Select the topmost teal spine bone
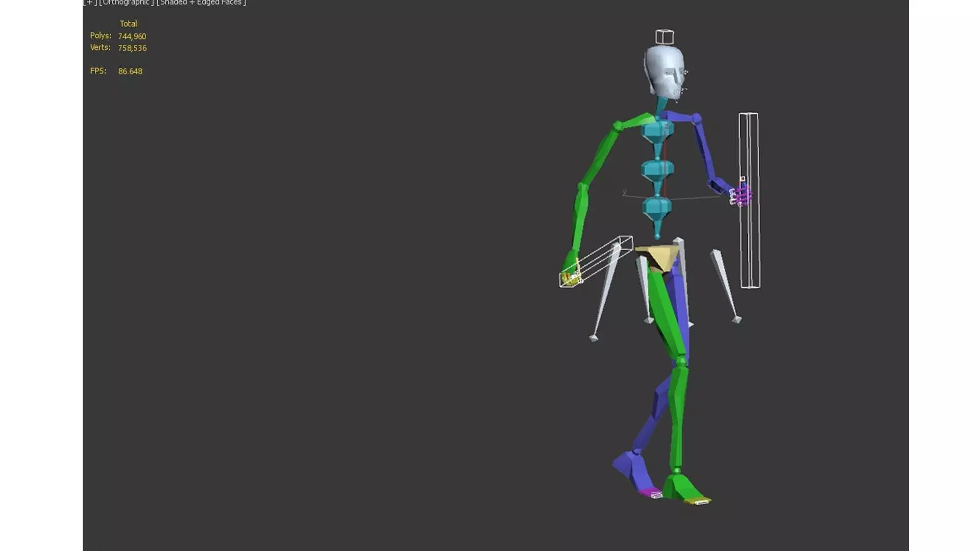This screenshot has height=551, width=980. (657, 133)
